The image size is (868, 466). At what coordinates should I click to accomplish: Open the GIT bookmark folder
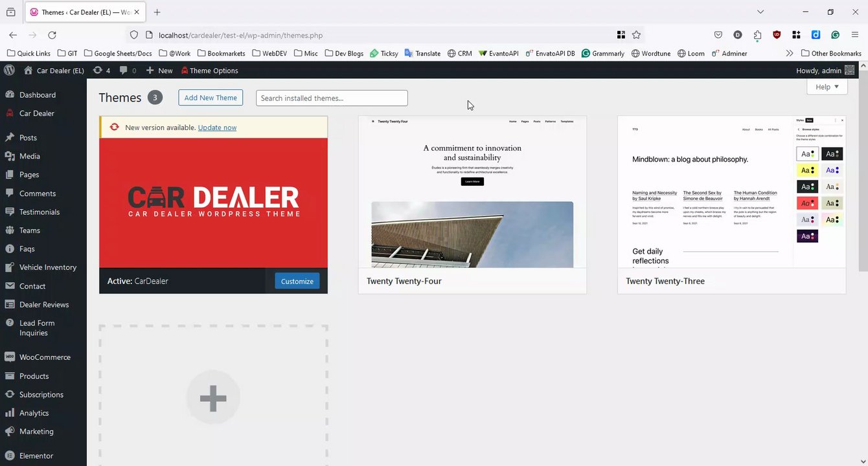(x=67, y=53)
